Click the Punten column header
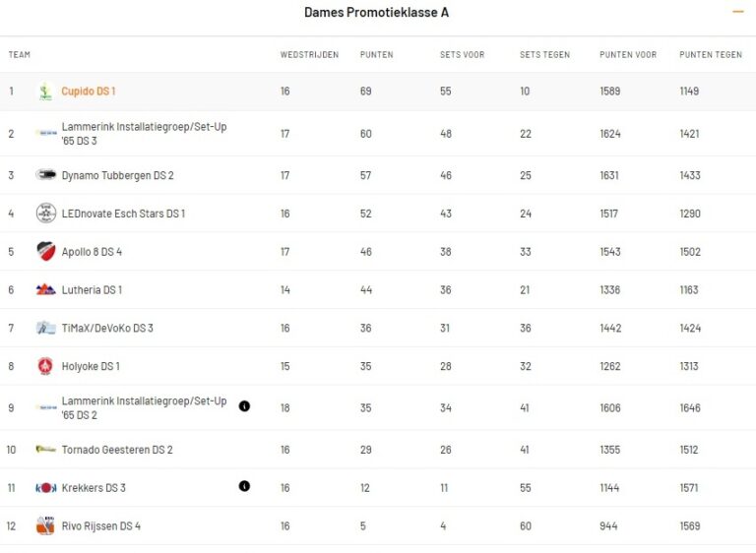This screenshot has height=553, width=756. pyautogui.click(x=378, y=55)
